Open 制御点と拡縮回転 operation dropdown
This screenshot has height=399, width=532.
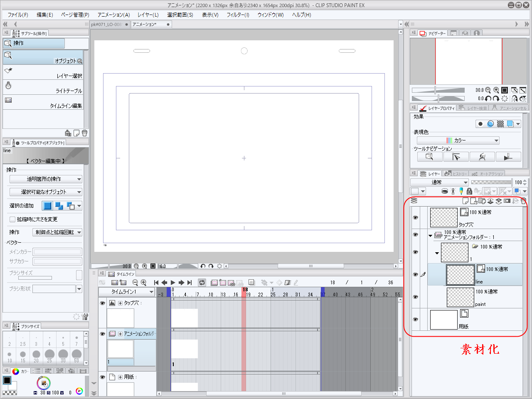point(57,232)
